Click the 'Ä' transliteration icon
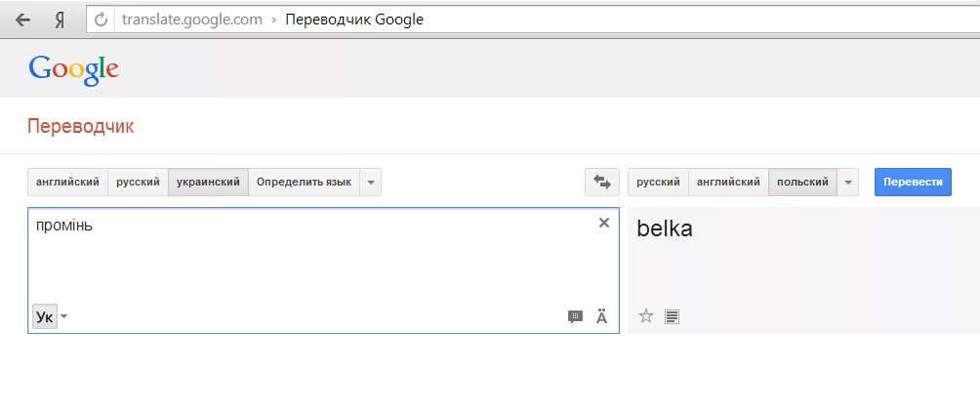Screen dimensions: 980x413 point(601,316)
